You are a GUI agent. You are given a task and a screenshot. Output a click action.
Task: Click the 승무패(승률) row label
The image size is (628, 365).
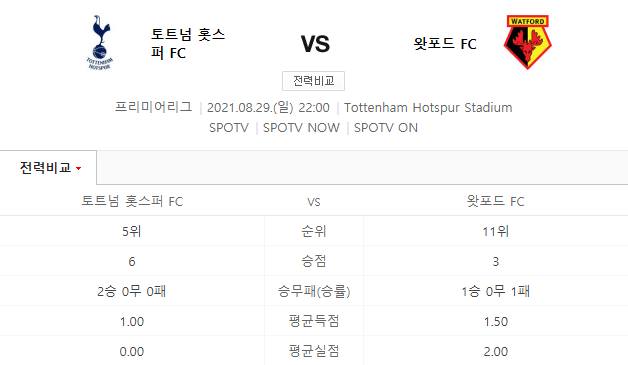314,291
